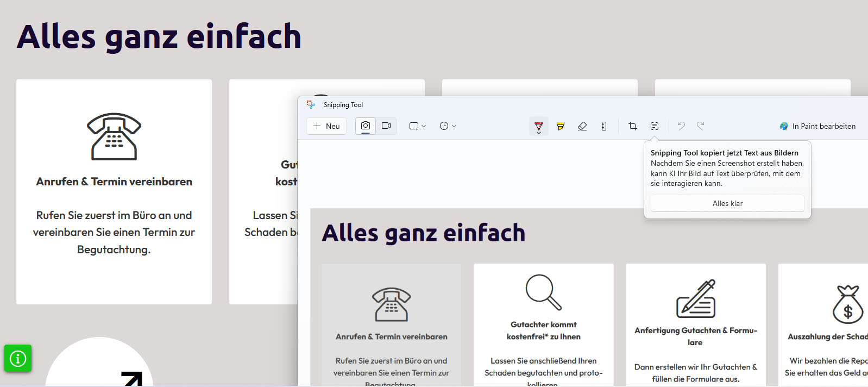The width and height of the screenshot is (868, 387).
Task: Click the Neu button to start a snip
Action: pyautogui.click(x=326, y=126)
